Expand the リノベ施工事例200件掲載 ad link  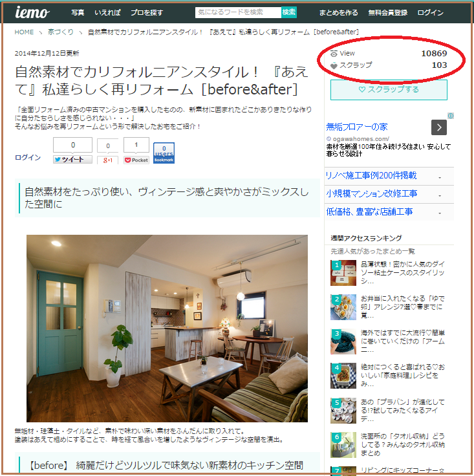pyautogui.click(x=439, y=177)
